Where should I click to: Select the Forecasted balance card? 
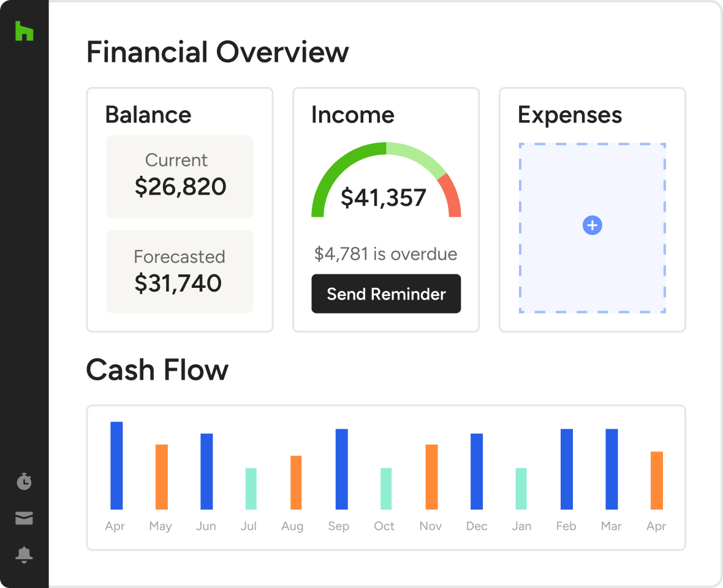coord(180,271)
